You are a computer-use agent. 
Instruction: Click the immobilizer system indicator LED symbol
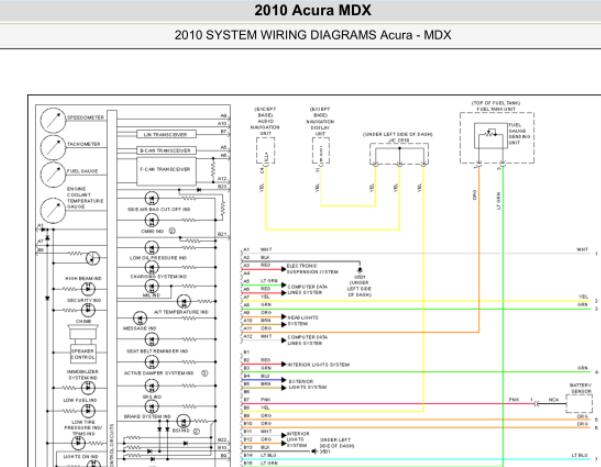(88, 388)
